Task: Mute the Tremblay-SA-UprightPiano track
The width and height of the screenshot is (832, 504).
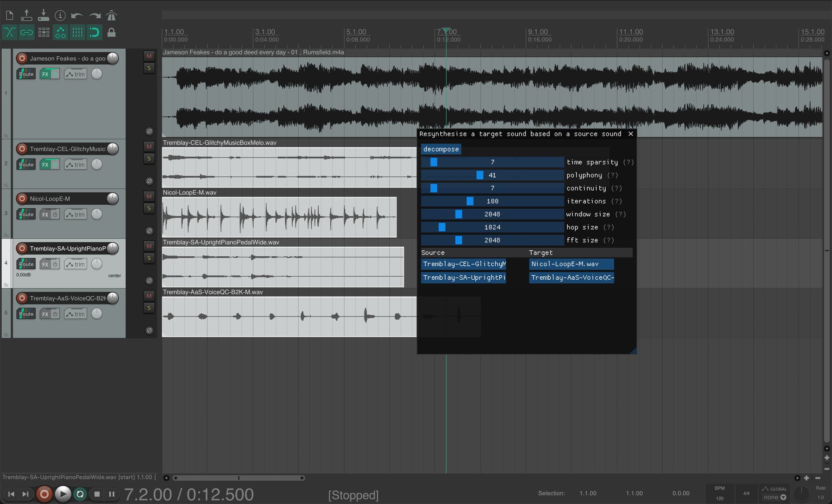Action: (149, 246)
